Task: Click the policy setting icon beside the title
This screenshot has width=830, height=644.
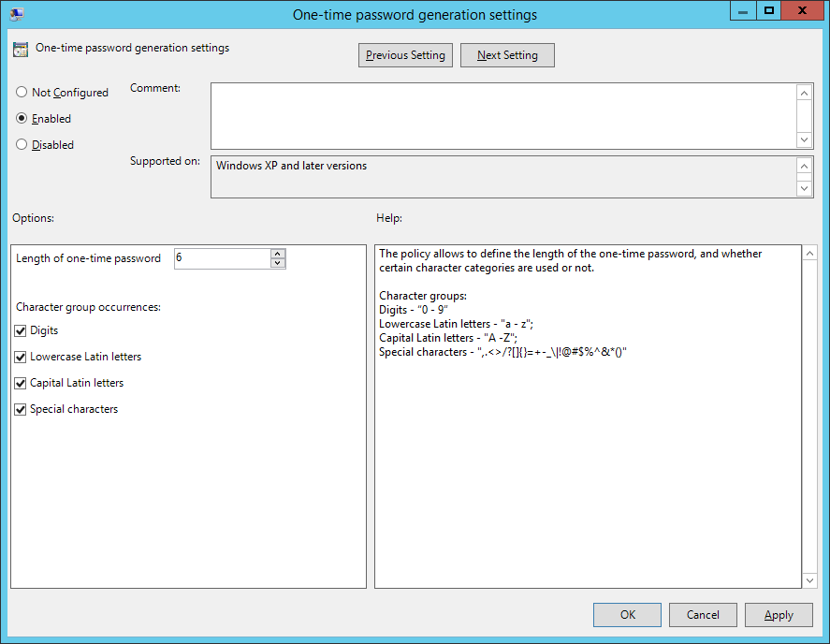Action: click(21, 50)
